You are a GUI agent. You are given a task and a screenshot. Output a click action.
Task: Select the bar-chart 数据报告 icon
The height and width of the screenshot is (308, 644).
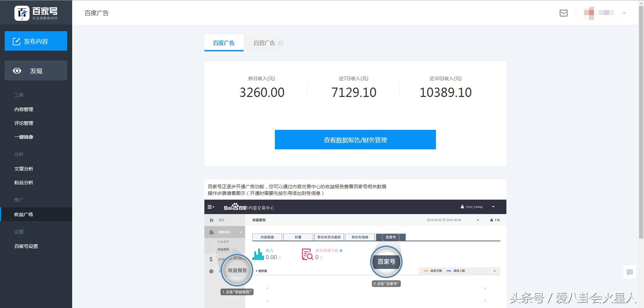pos(211,232)
